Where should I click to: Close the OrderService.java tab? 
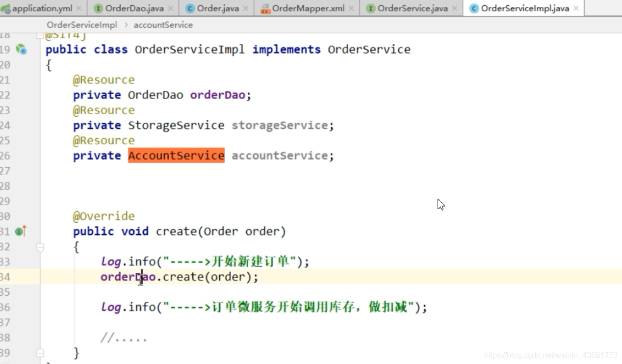[x=455, y=8]
